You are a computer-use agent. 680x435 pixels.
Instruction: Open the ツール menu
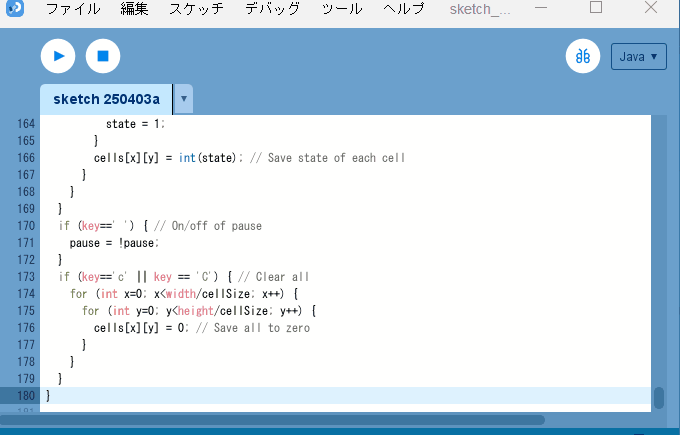tap(342, 9)
